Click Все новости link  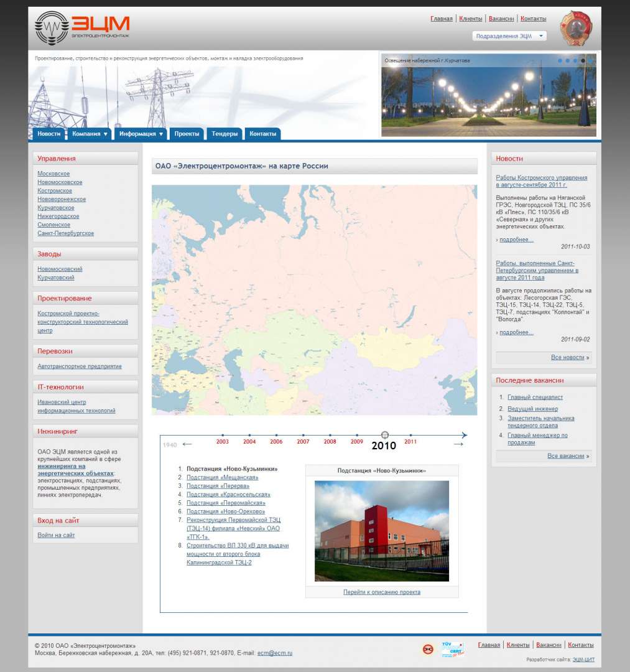(x=567, y=357)
